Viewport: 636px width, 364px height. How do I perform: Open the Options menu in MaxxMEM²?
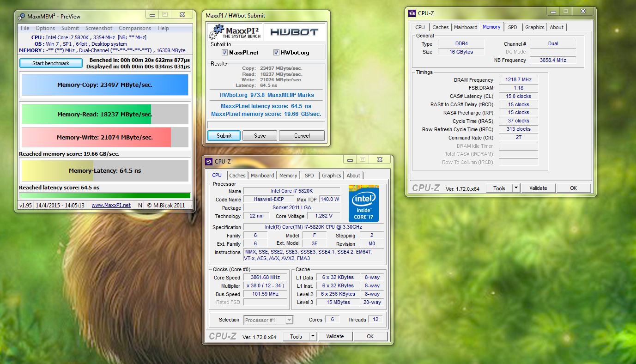tap(45, 28)
